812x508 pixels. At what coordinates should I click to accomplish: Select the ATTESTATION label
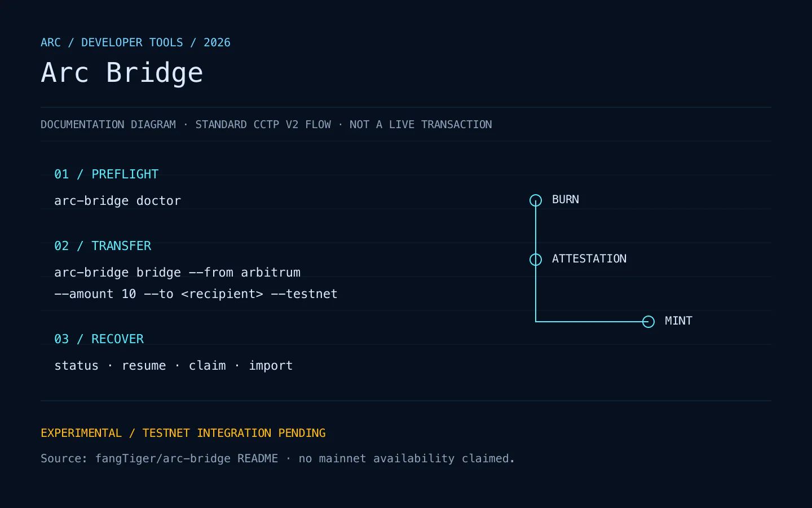pyautogui.click(x=589, y=259)
